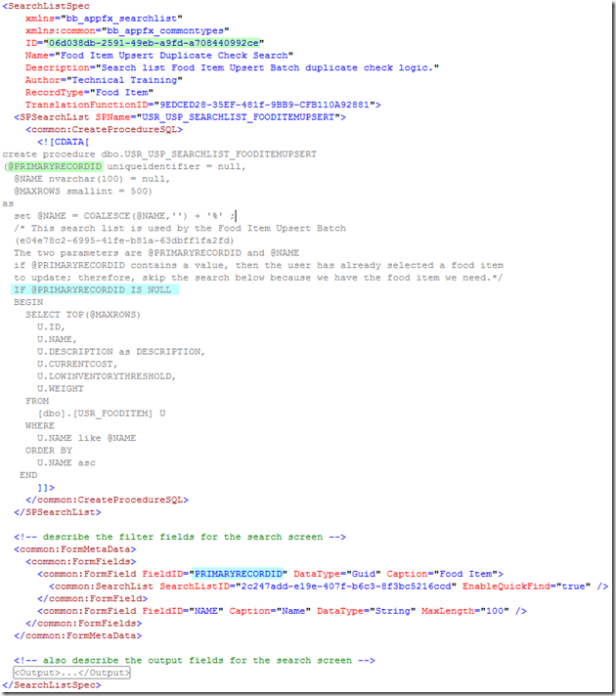Screen dimensions: 616x696
Task: Click the closing </SPSearchList> tag
Action: [x=58, y=512]
